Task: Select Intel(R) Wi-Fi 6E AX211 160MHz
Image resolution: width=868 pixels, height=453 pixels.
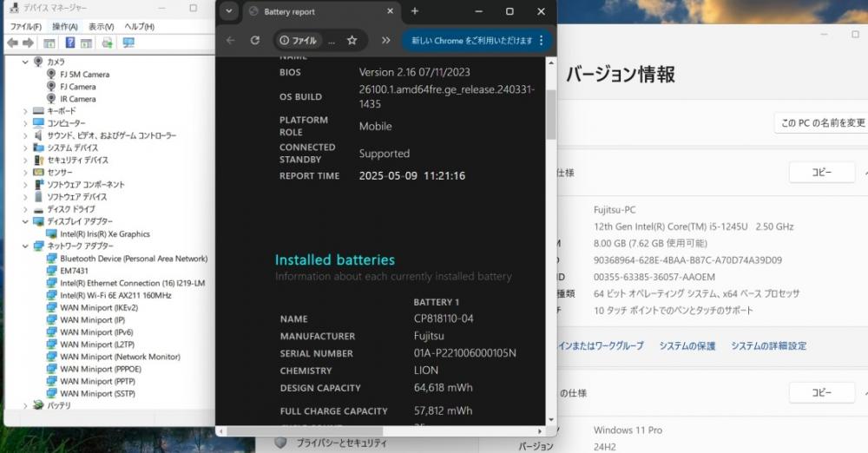Action: click(115, 295)
